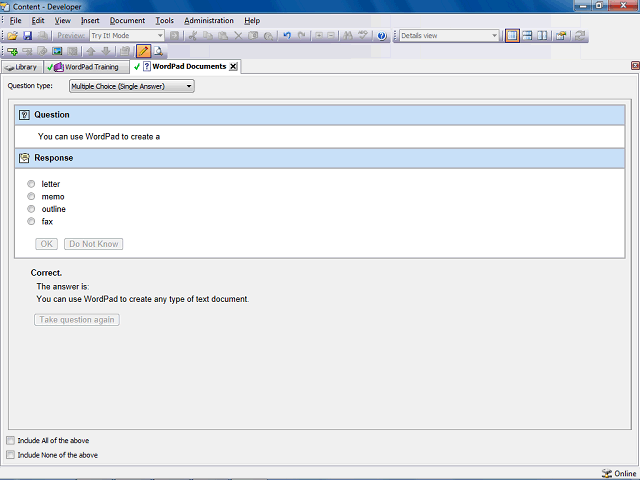The height and width of the screenshot is (480, 640).
Task: Open the Try It! Mode preview dropdown
Action: point(127,36)
